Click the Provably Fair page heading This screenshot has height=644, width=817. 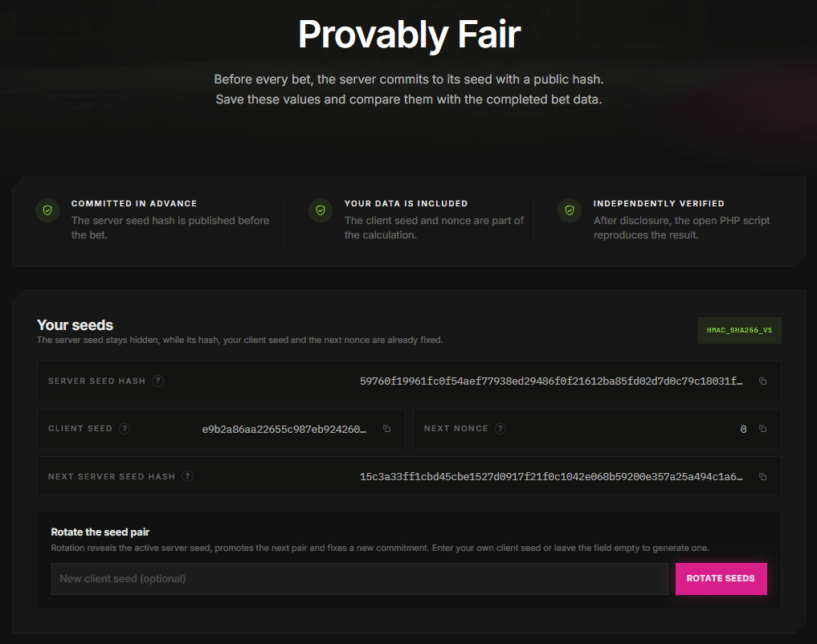click(409, 35)
